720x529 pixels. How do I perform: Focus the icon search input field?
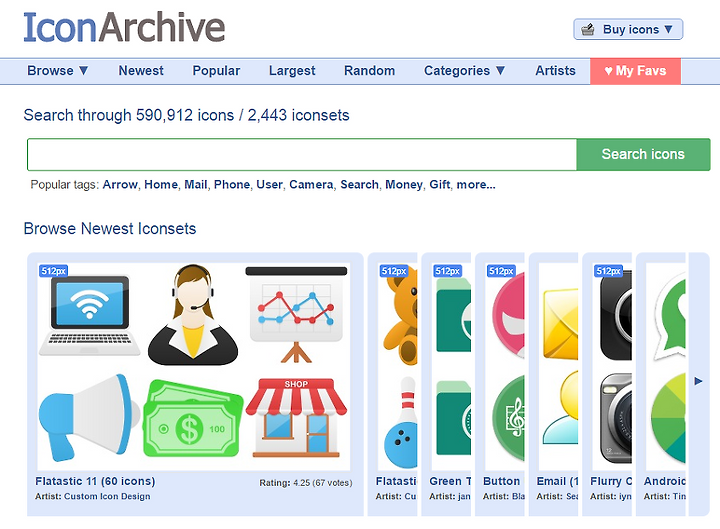(302, 154)
